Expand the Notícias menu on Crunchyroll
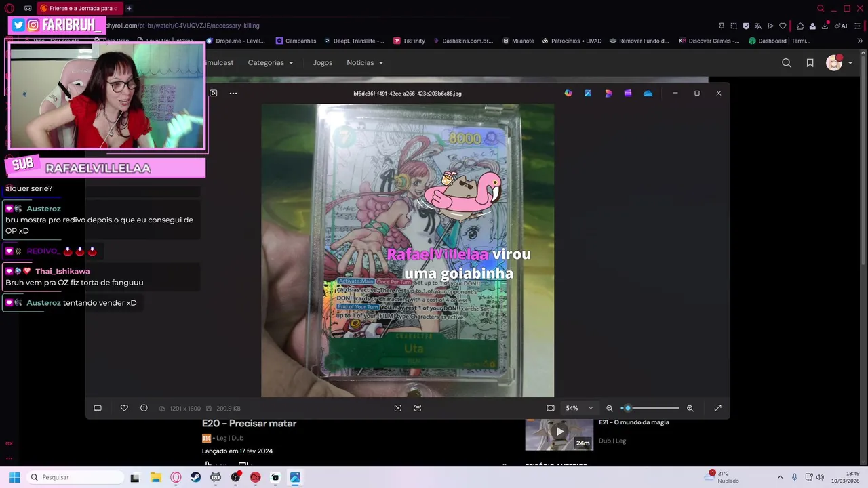This screenshot has width=868, height=488. 365,62
